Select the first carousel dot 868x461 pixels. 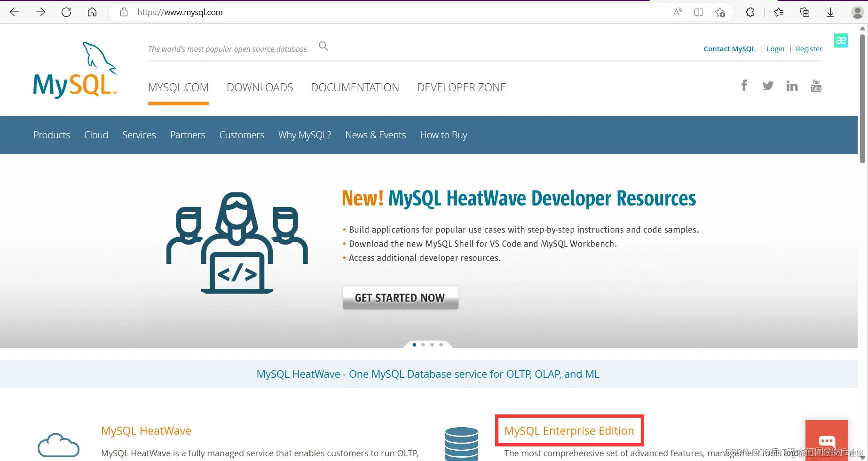click(x=414, y=345)
